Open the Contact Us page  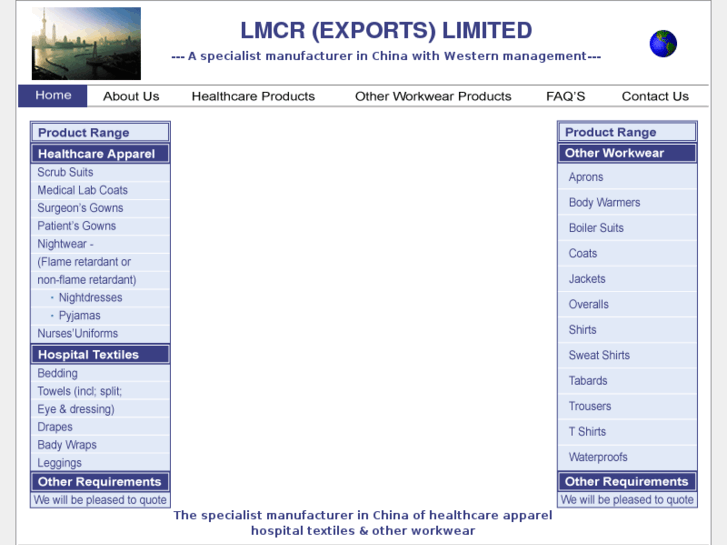click(655, 96)
